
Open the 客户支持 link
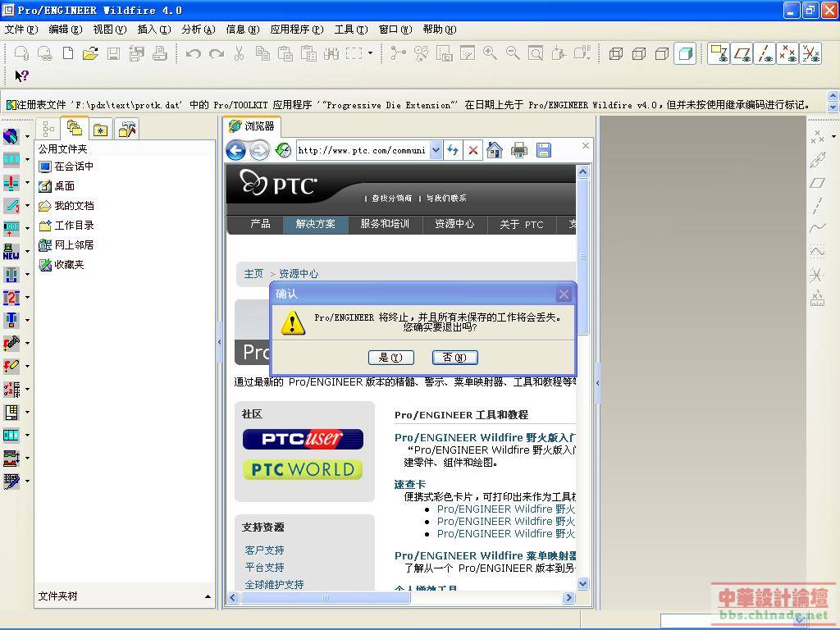coord(265,550)
